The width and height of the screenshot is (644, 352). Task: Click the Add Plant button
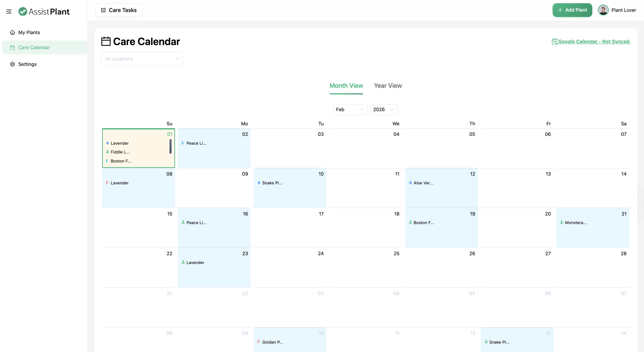click(x=572, y=10)
